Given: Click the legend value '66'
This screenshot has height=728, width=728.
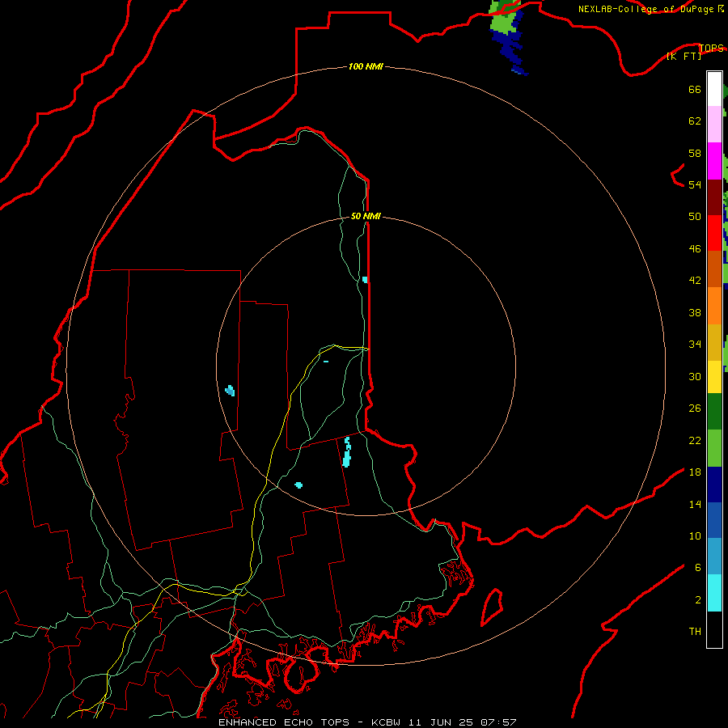Looking at the screenshot, I should (695, 89).
